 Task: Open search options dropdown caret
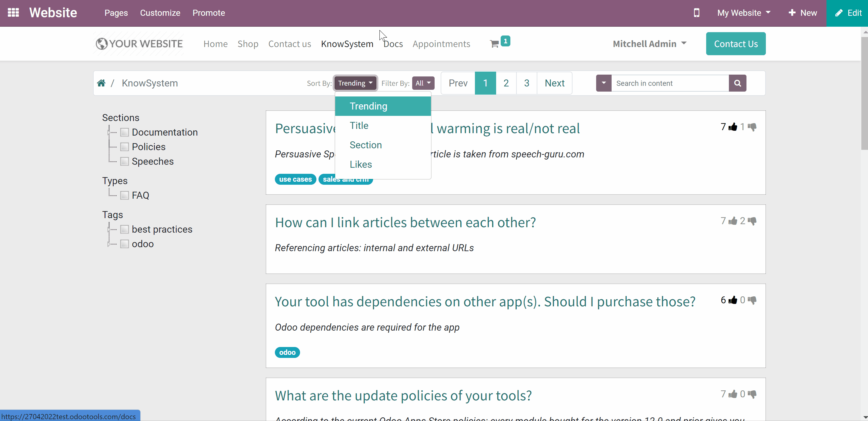coord(603,83)
